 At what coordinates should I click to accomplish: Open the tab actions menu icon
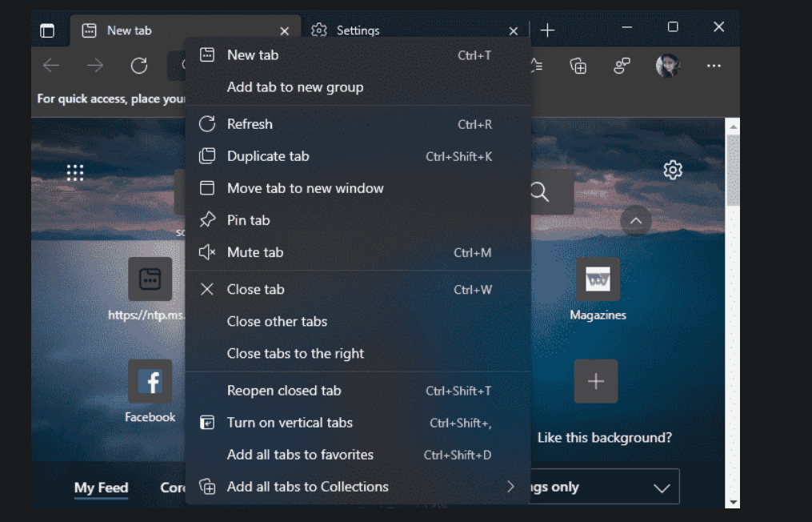point(47,30)
